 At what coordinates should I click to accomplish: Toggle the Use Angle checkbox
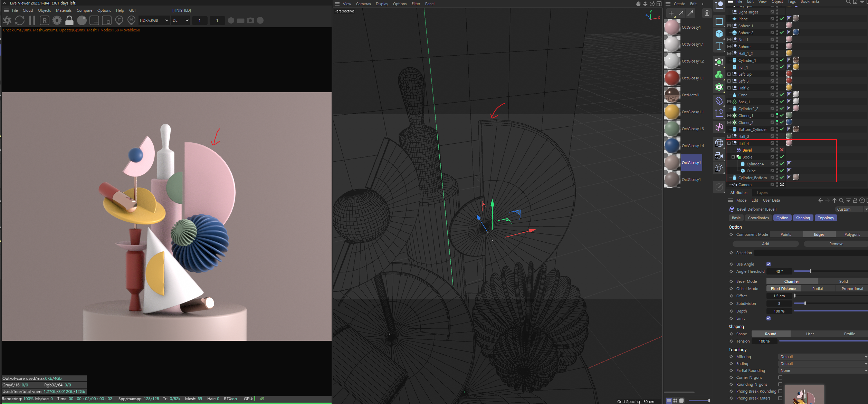click(769, 264)
